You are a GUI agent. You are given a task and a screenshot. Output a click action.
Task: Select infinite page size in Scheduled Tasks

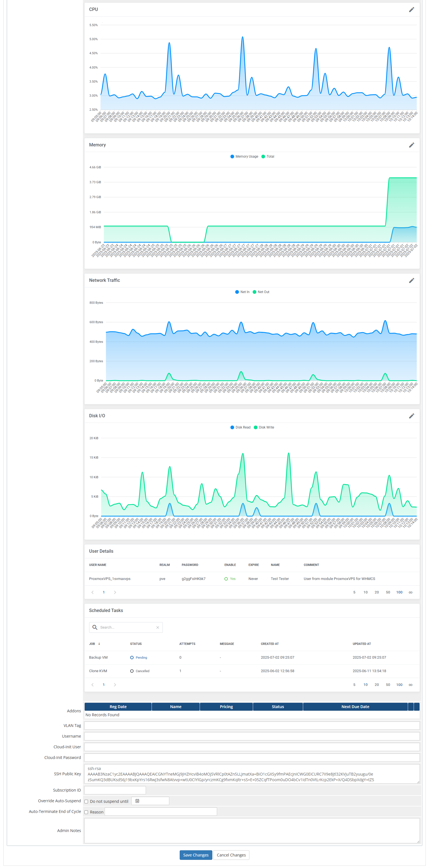point(410,685)
